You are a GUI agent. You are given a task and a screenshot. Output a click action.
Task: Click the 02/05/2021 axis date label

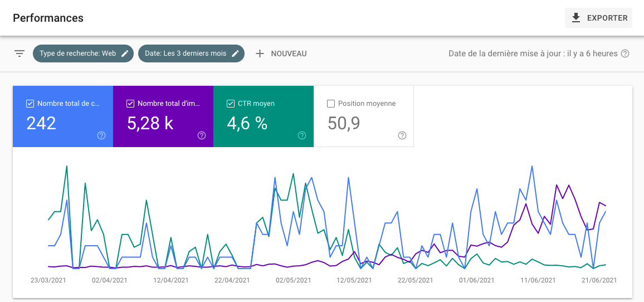(293, 280)
